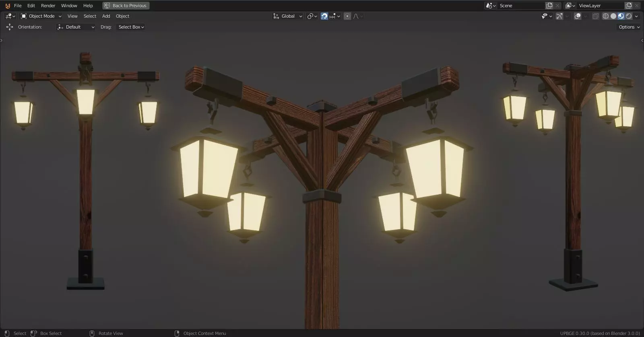This screenshot has width=644, height=337.
Task: Click the 'Rotate View' status bar text
Action: point(111,333)
